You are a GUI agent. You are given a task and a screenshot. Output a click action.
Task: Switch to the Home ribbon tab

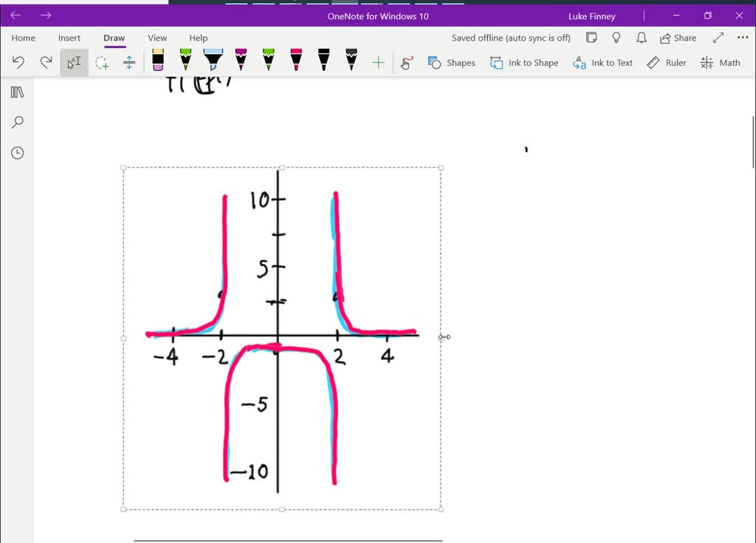[23, 38]
